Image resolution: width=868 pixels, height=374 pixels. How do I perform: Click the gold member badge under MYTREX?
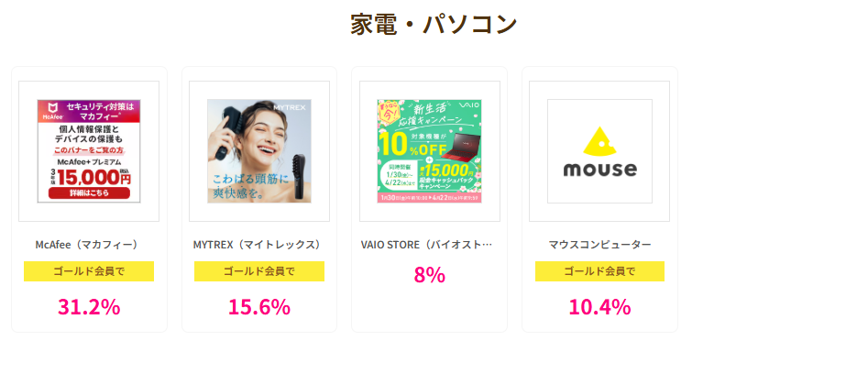tap(258, 271)
